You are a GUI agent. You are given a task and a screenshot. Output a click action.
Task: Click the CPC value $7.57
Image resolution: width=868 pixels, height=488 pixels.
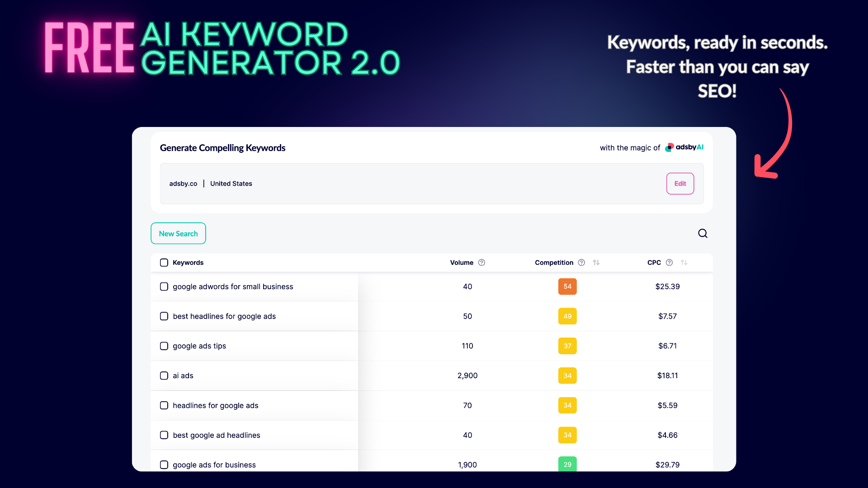[667, 316]
